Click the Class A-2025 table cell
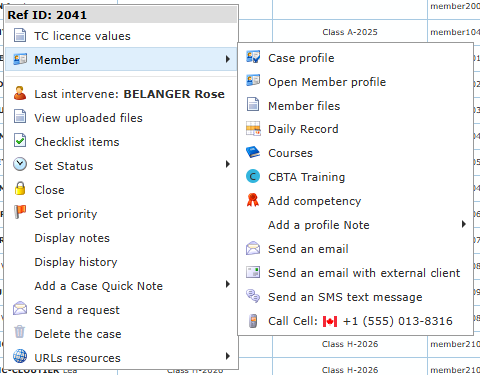The height and width of the screenshot is (375, 480). pyautogui.click(x=350, y=32)
